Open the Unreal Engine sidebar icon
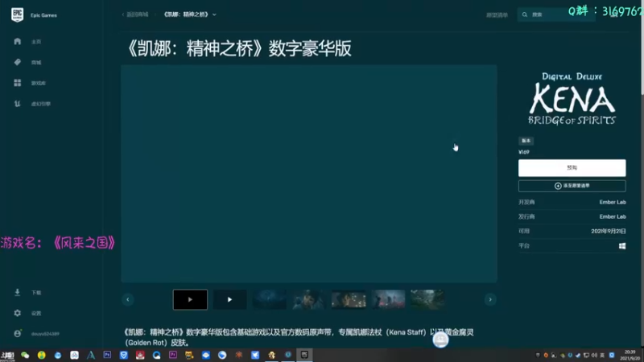Viewport: 644px width, 362px height. [17, 104]
